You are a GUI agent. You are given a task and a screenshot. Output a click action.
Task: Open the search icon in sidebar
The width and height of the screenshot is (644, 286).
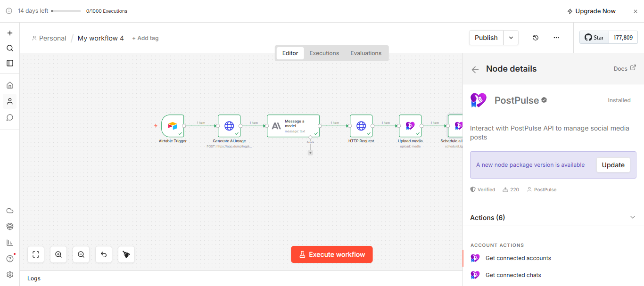pyautogui.click(x=10, y=48)
